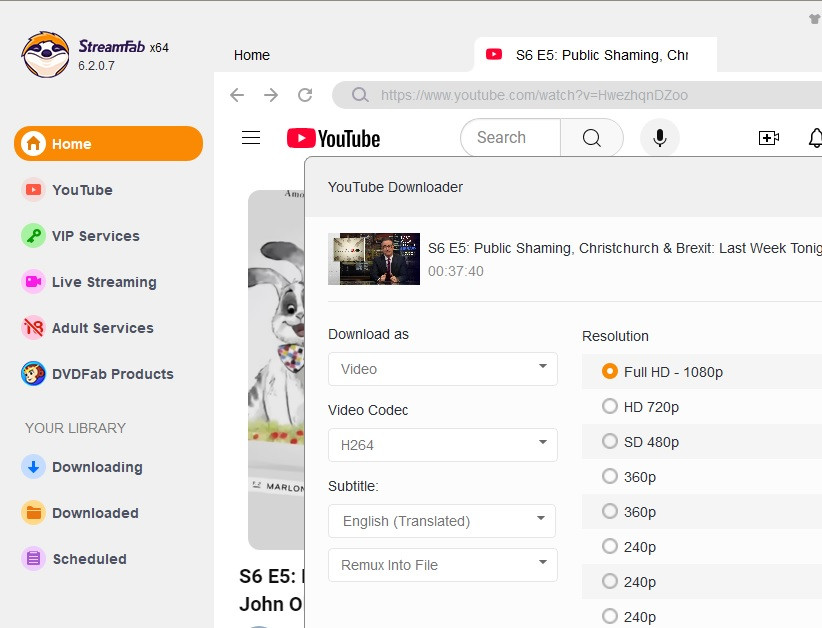Click the StreamFab sloth logo
This screenshot has height=628, width=822.
pyautogui.click(x=45, y=55)
